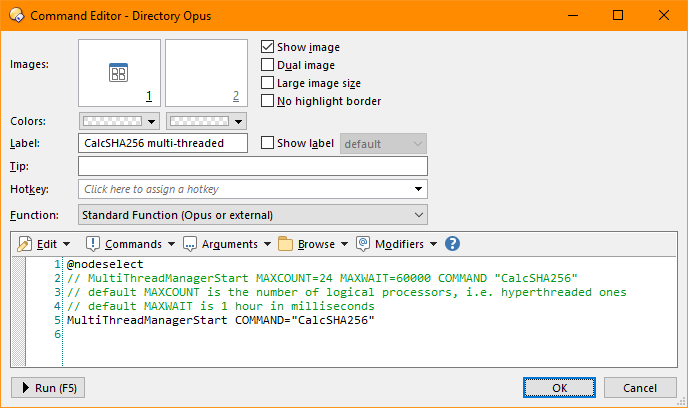Click the Cancel button
The height and width of the screenshot is (408, 688).
point(640,387)
